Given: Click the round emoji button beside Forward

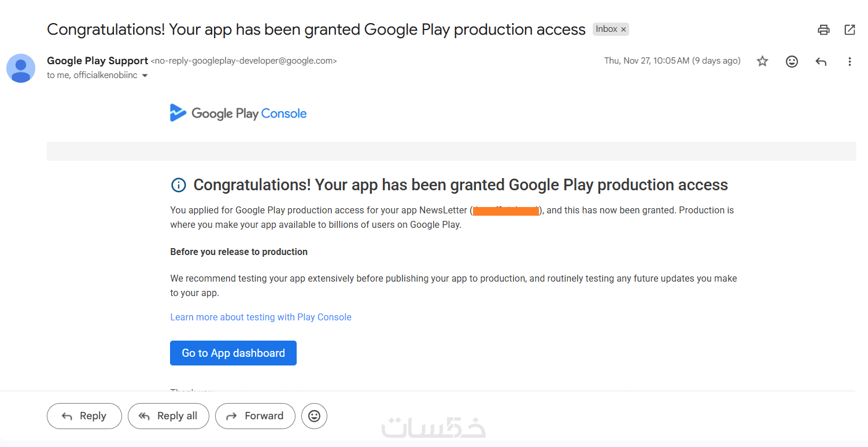Looking at the screenshot, I should tap(315, 416).
